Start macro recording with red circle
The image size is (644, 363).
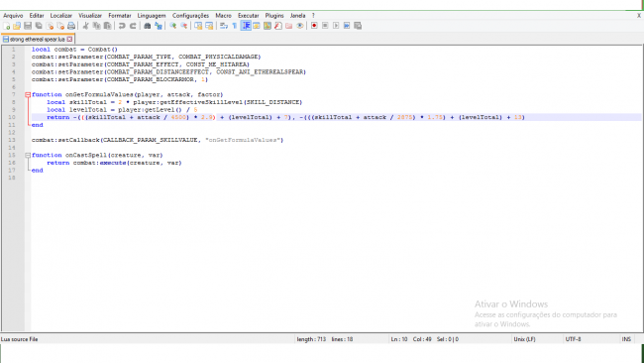[x=314, y=26]
